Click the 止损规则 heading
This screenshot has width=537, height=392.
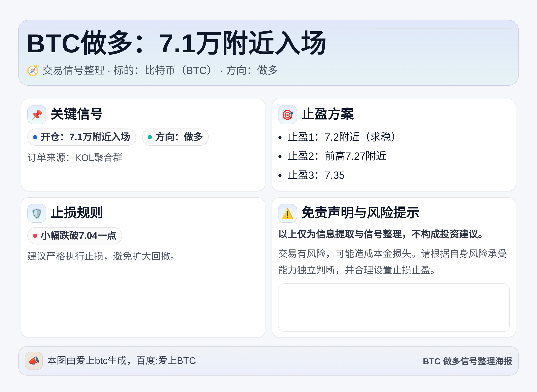coord(77,213)
